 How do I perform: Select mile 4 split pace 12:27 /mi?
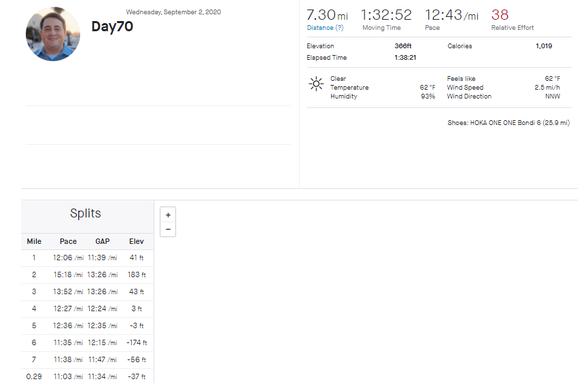pyautogui.click(x=68, y=309)
